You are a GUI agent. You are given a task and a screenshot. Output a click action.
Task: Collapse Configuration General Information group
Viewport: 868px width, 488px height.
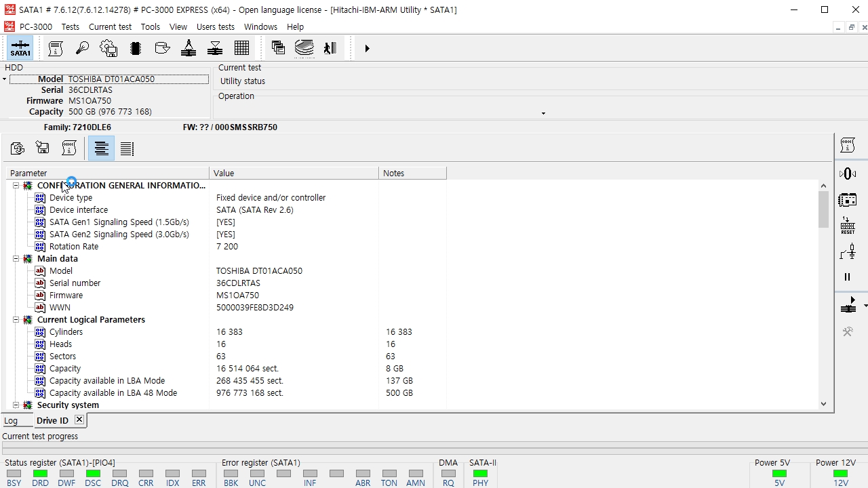tap(16, 186)
